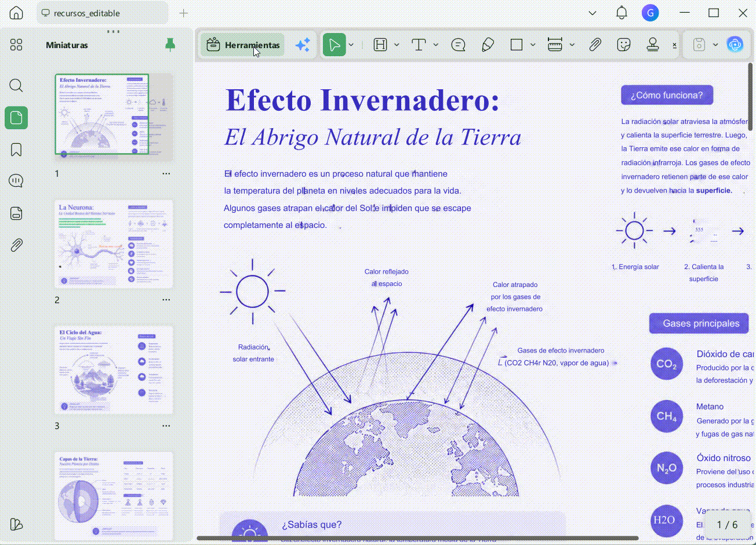Select the rectangle shape tool
The image size is (756, 545).
click(517, 45)
